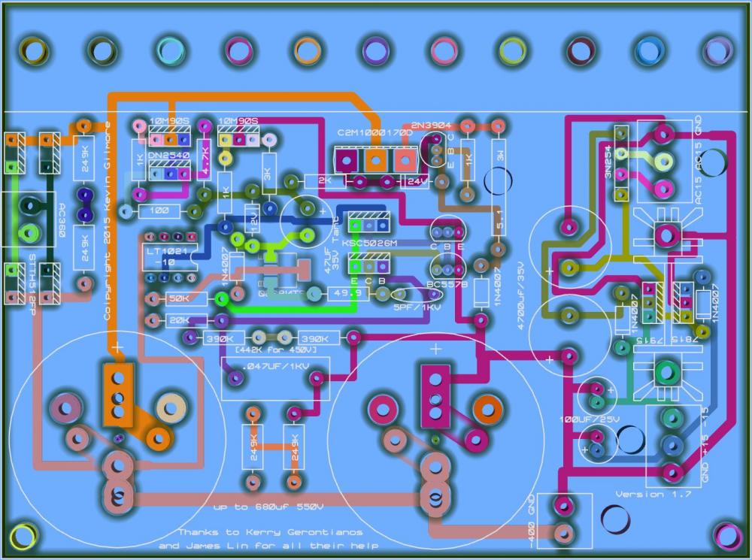Select the yellow-ringed bottom-left mounting hole
Image resolution: width=752 pixels, height=560 pixels.
pyautogui.click(x=23, y=535)
